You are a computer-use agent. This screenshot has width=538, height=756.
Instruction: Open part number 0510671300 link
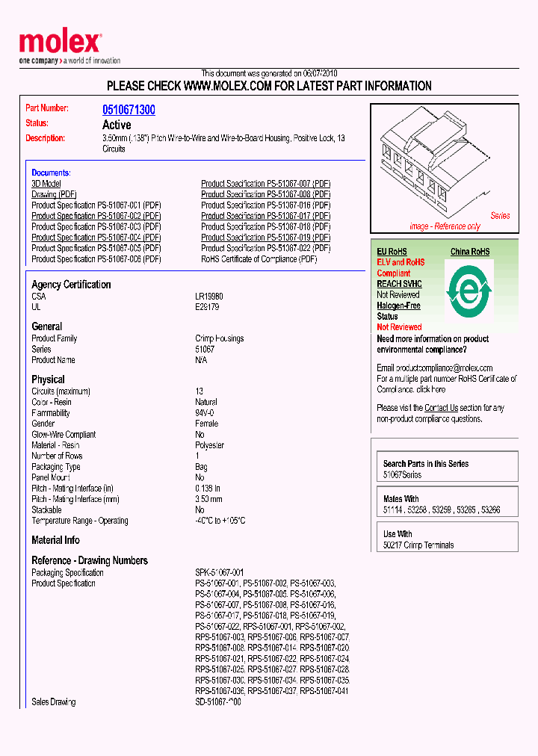click(129, 110)
